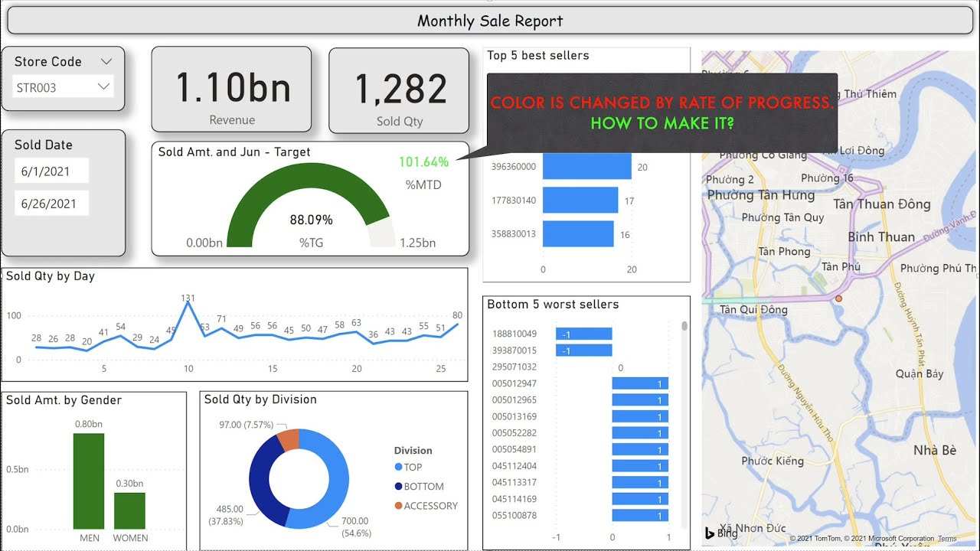This screenshot has width=980, height=551.
Task: Select the orange ACCESSORY donut segment
Action: pos(289,439)
